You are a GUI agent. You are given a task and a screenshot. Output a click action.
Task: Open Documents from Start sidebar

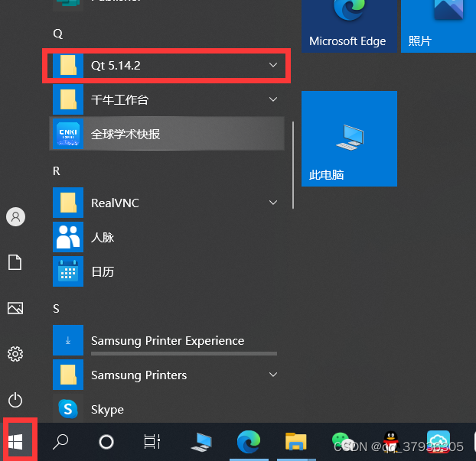(15, 262)
